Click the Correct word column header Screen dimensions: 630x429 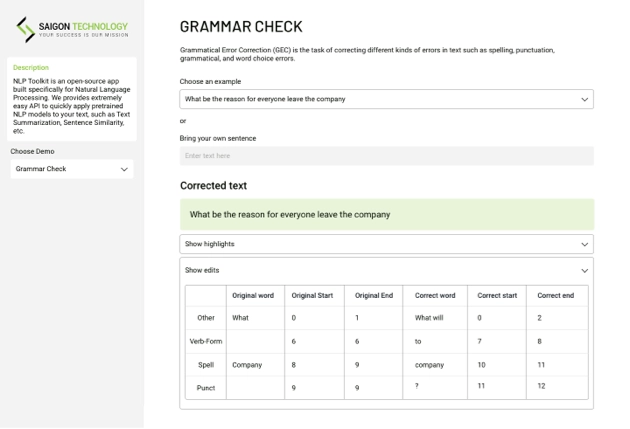pos(435,295)
